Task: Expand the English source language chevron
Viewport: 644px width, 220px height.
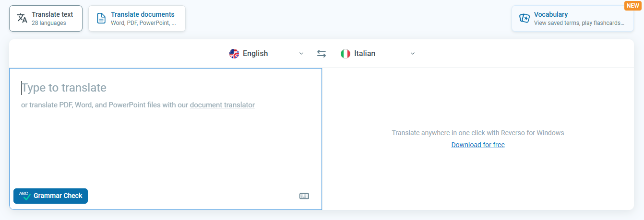Action: (301, 54)
